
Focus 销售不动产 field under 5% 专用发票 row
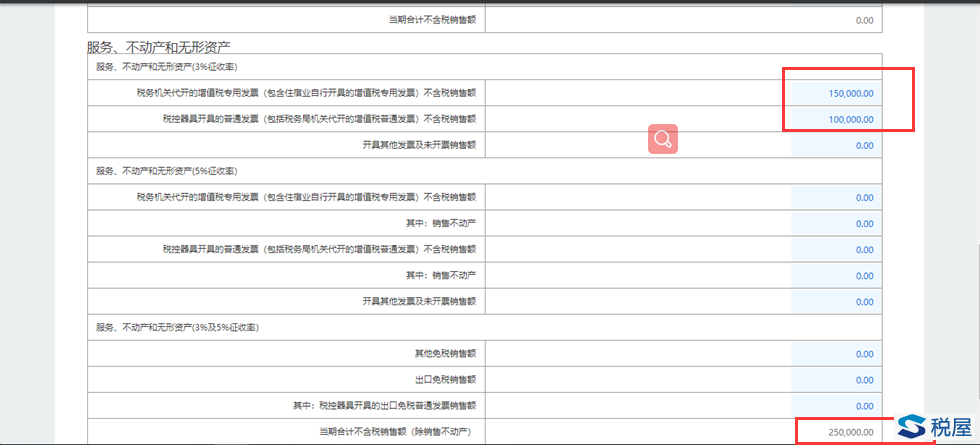tap(836, 224)
